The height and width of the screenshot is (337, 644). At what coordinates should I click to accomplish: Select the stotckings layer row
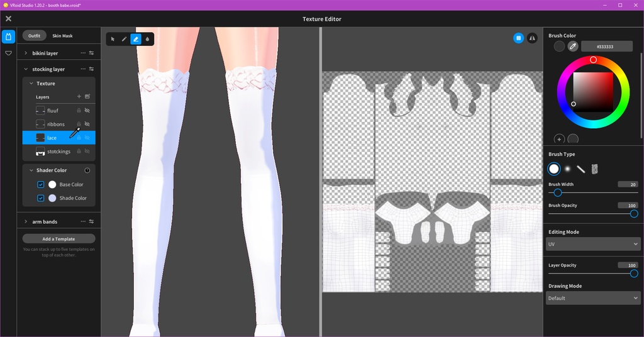[x=58, y=152]
